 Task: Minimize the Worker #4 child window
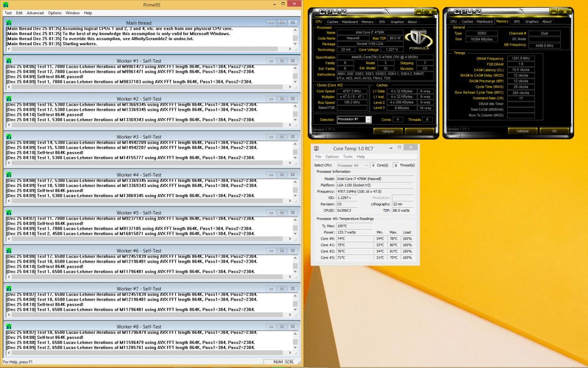coord(271,175)
